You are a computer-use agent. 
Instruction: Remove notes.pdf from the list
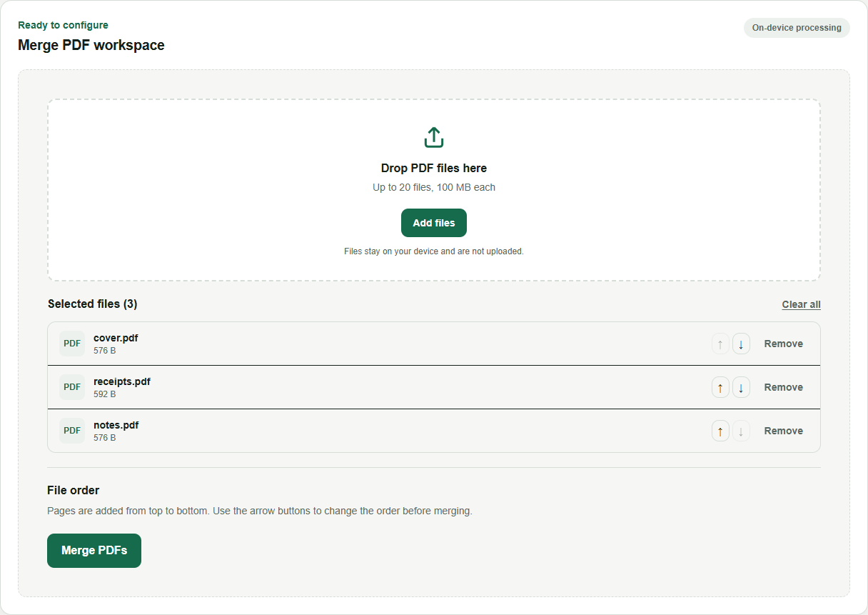pyautogui.click(x=783, y=431)
